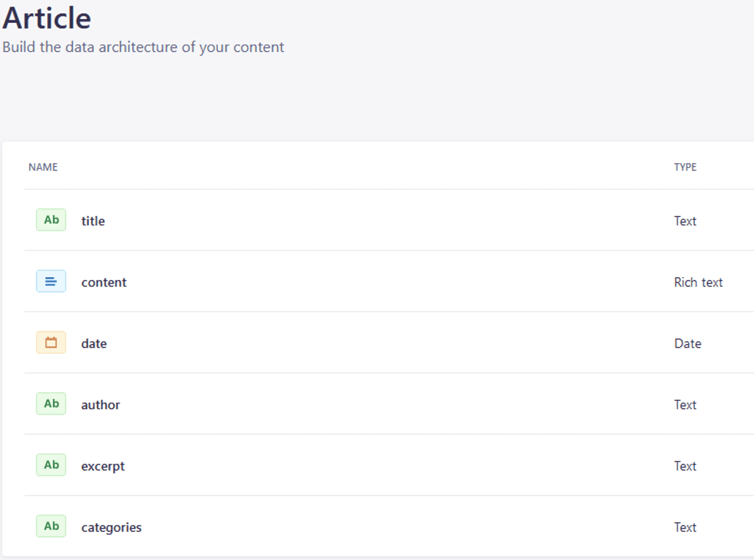This screenshot has height=560, width=754.
Task: Click the Text type in categories row
Action: tap(685, 527)
